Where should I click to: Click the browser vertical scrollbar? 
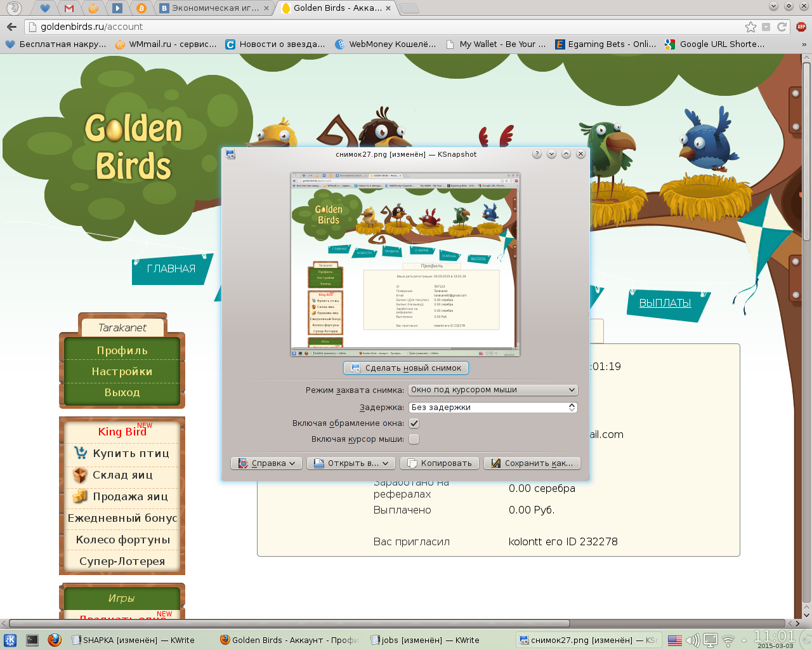(x=807, y=151)
